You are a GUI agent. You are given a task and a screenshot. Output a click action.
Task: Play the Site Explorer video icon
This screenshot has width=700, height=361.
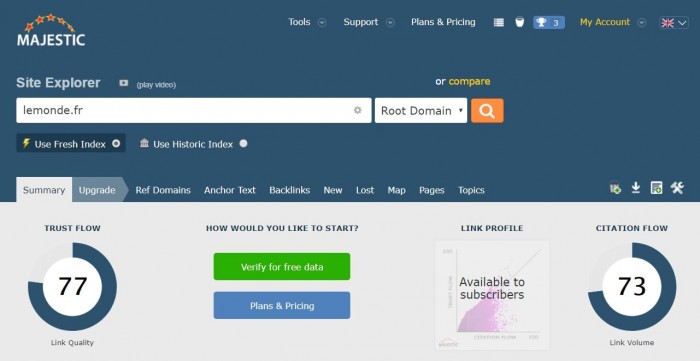(x=124, y=83)
